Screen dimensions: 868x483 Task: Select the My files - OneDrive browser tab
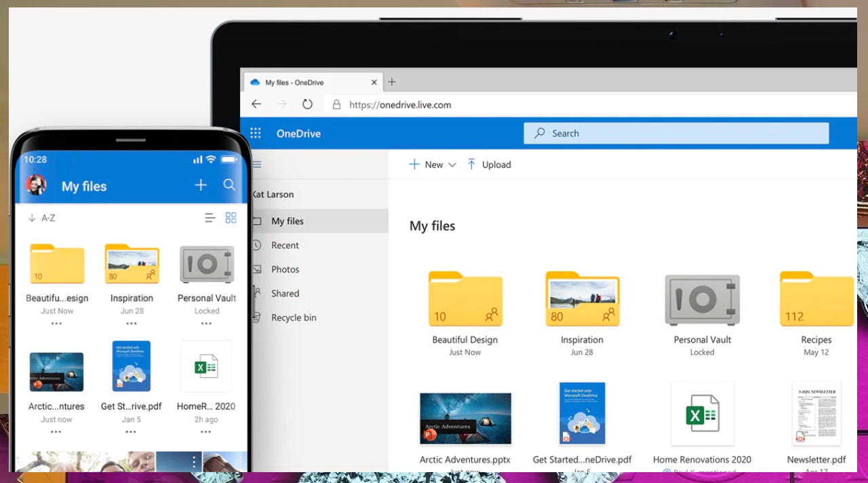coord(313,82)
